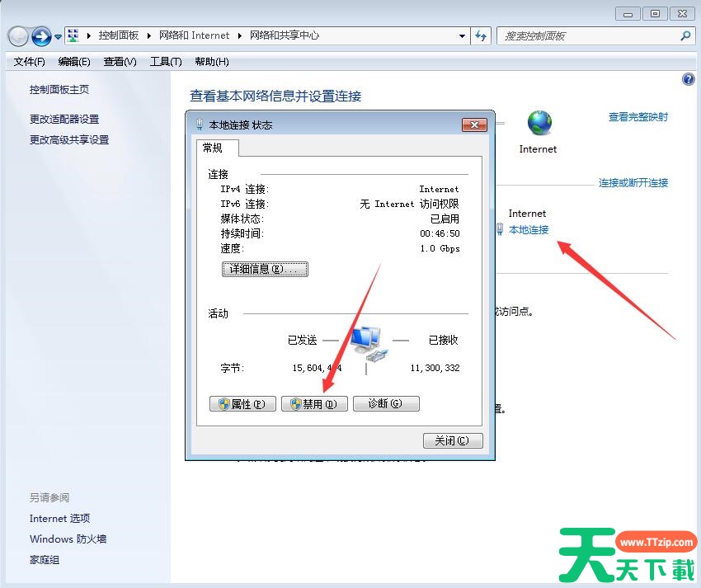This screenshot has width=701, height=588.
Task: Open the 工具(T) menu
Action: [165, 62]
